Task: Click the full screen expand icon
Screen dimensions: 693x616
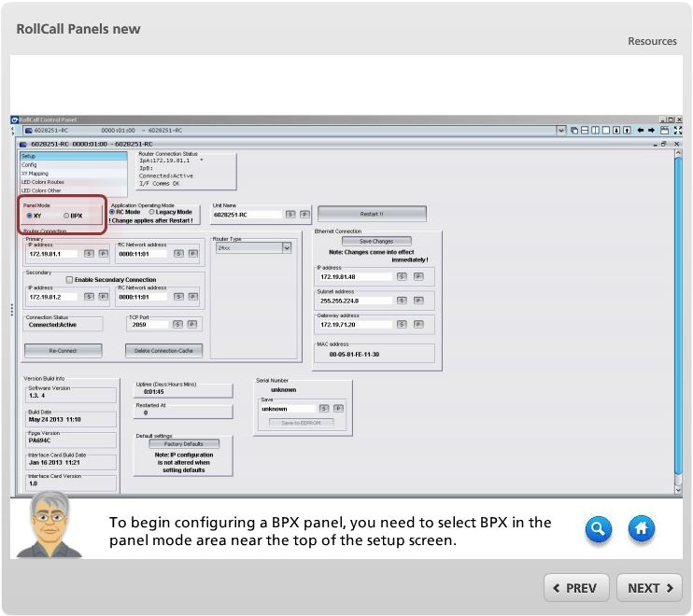Action: point(677,131)
